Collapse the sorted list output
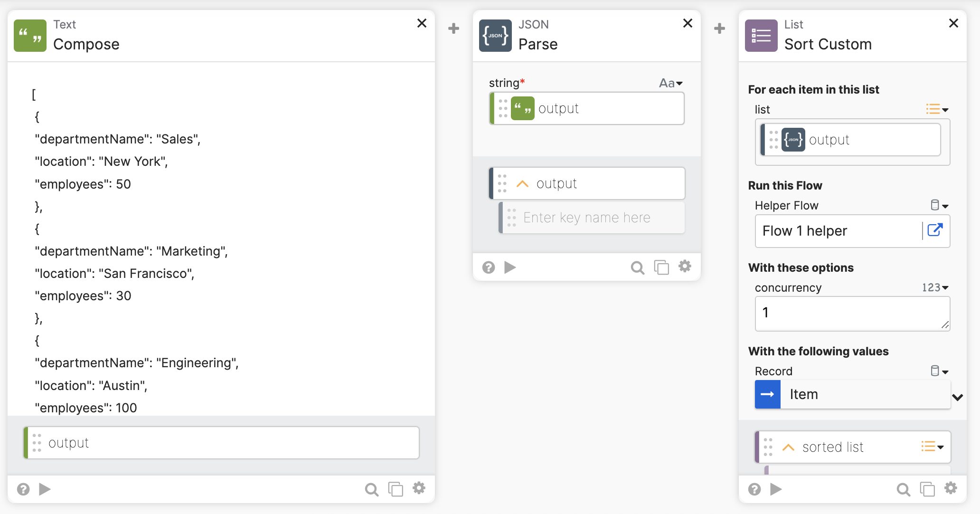 tap(788, 447)
